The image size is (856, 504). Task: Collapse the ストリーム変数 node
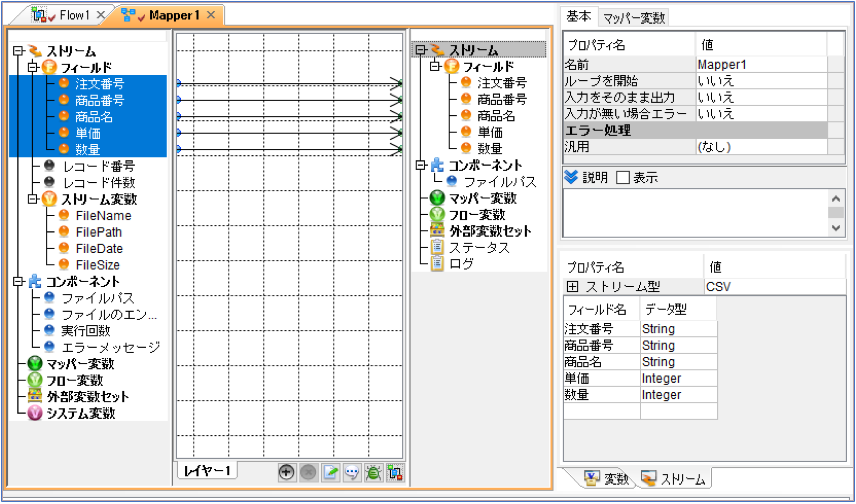[x=33, y=199]
